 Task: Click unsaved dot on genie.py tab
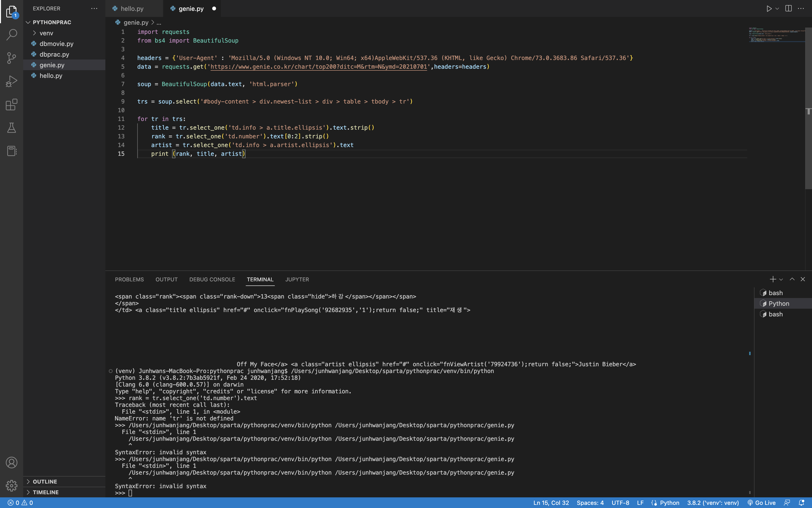(214, 9)
